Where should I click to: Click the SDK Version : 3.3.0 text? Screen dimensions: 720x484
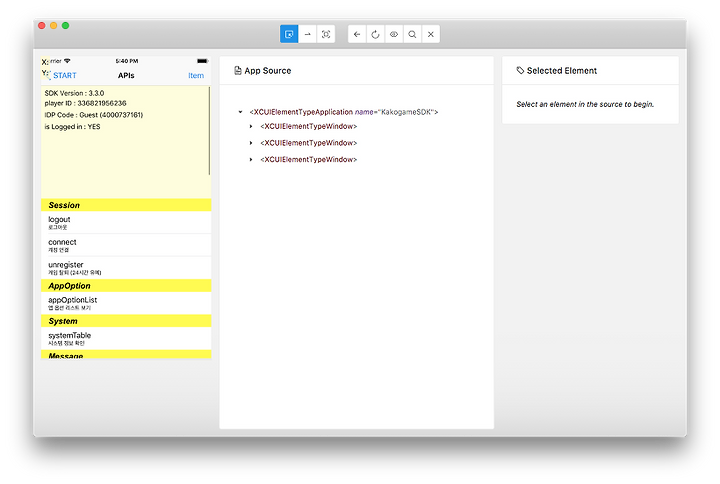coord(74,93)
